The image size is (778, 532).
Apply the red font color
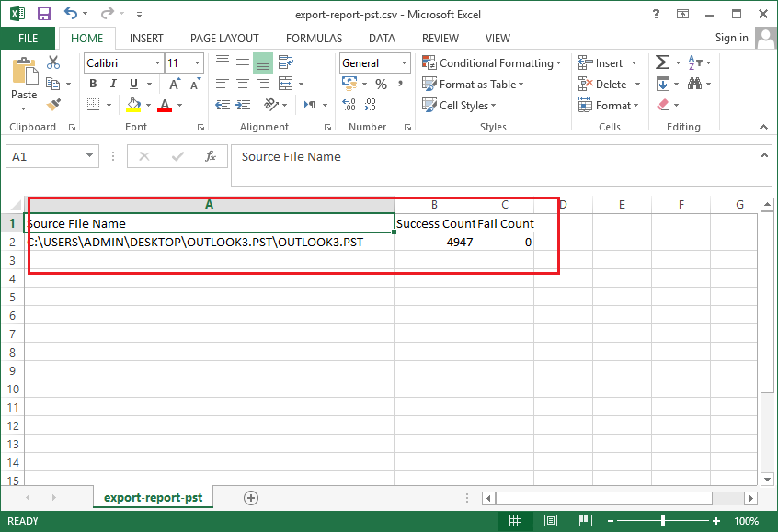click(x=165, y=105)
